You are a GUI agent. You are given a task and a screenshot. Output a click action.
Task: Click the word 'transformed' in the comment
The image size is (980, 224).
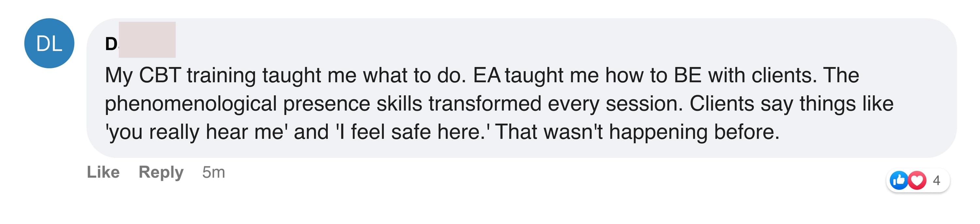[485, 104]
